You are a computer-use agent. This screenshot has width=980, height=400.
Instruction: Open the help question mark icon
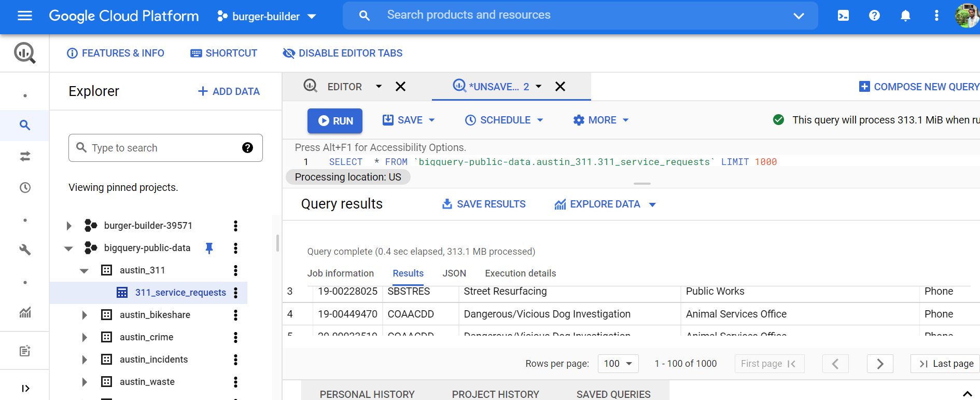[x=874, y=16]
